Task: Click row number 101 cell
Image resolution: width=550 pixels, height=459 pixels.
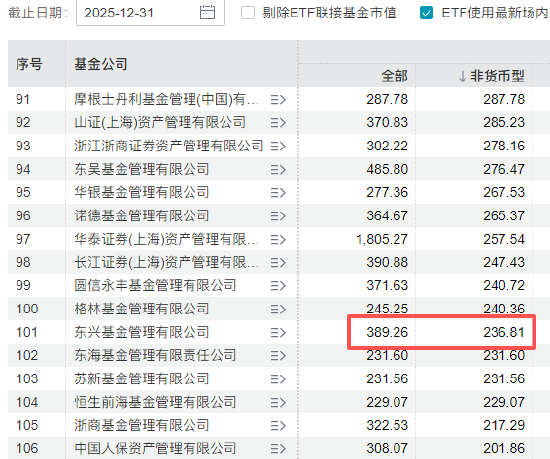Action: point(27,332)
